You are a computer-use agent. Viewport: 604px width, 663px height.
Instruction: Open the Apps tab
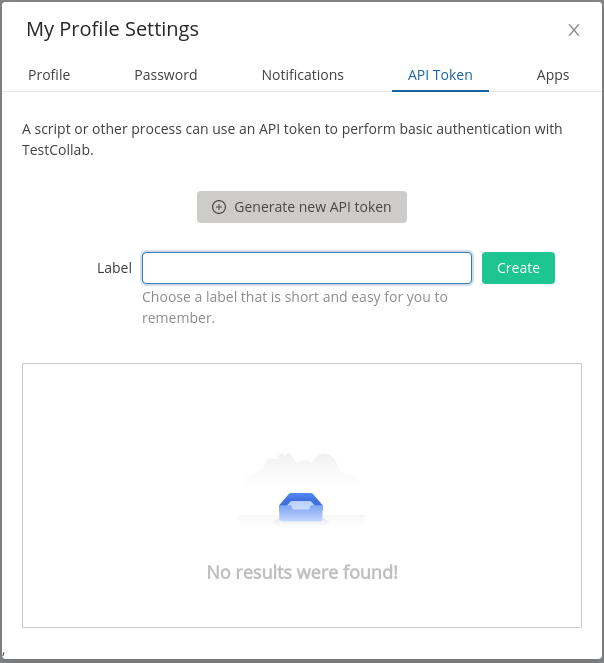point(553,75)
